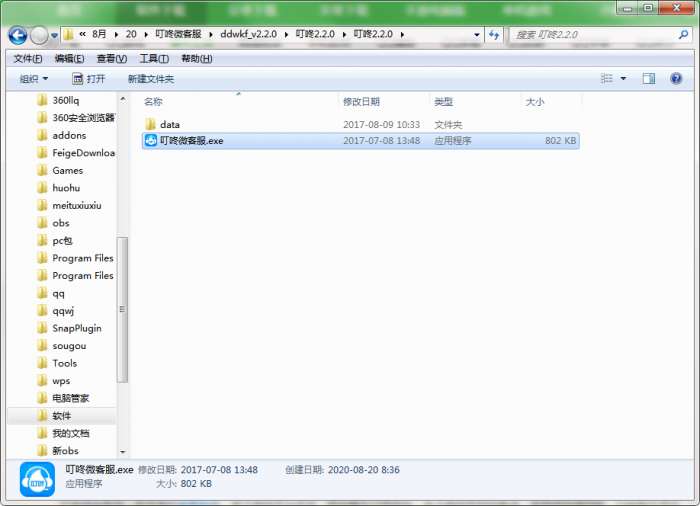Toggle the preview pane icon
Screen dimensions: 700x506
tap(649, 79)
